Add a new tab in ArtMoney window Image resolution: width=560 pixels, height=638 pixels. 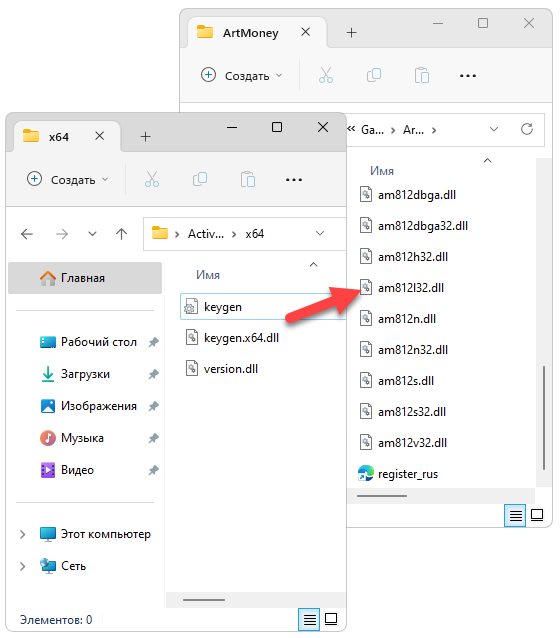tap(352, 32)
